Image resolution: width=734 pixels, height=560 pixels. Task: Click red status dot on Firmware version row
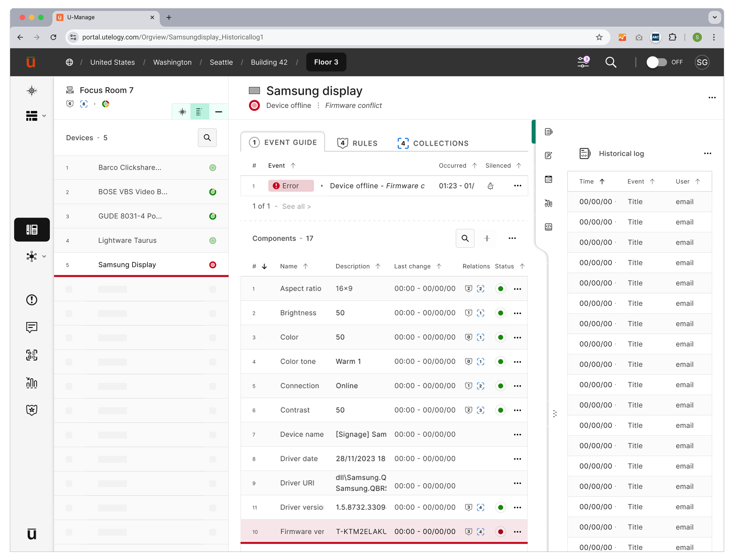click(500, 532)
